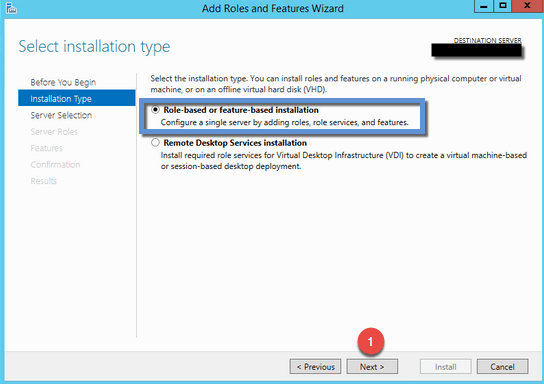544x384 pixels.
Task: Click the Results step in sidebar
Action: [x=44, y=181]
